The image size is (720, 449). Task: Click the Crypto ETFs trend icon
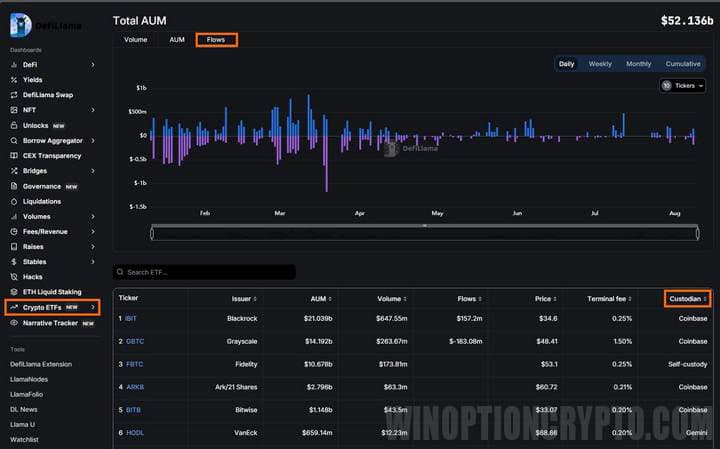tap(14, 307)
